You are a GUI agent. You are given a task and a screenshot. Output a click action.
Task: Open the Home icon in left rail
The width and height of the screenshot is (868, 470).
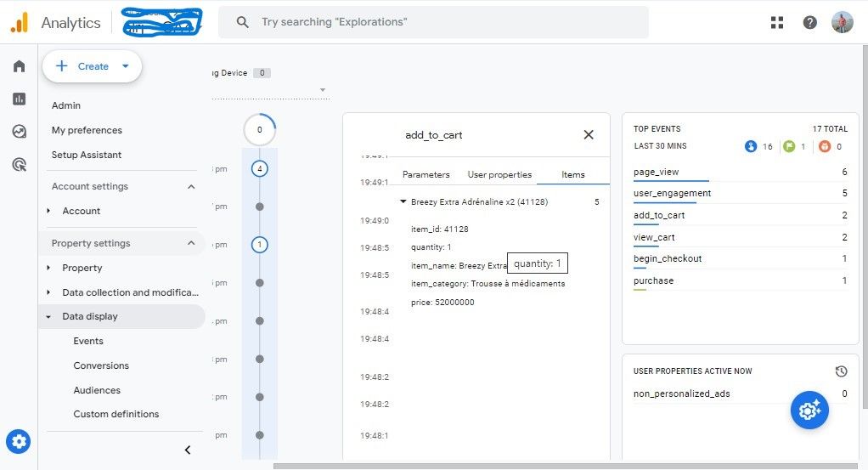pos(19,66)
